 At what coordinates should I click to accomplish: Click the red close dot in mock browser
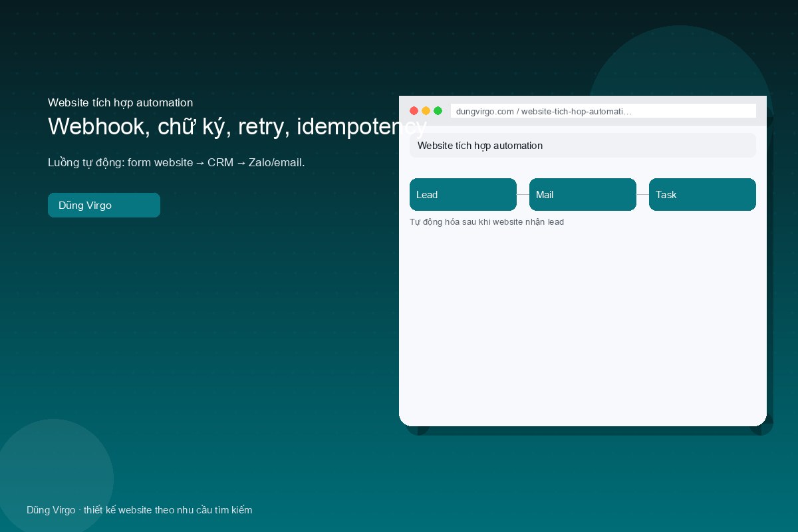coord(414,111)
